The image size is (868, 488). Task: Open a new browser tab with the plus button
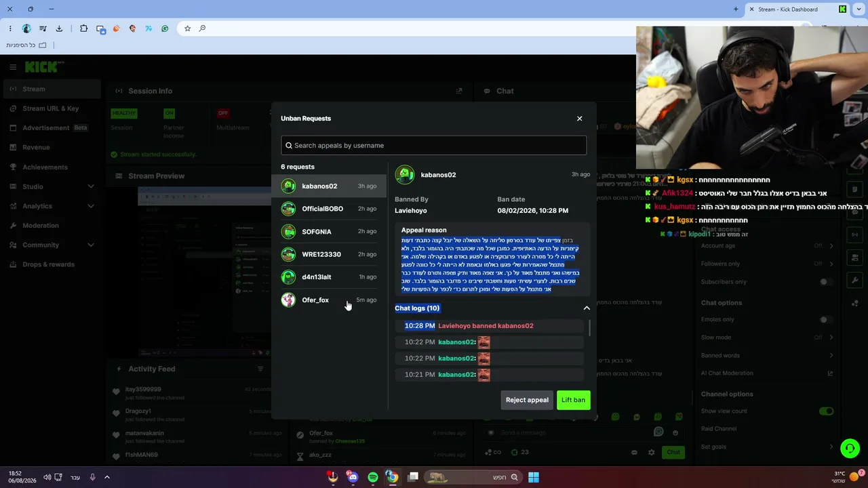tap(736, 9)
